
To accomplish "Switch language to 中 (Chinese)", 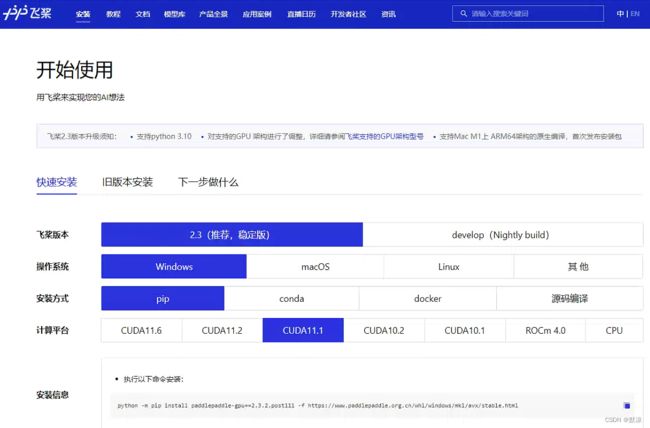I will 620,14.
